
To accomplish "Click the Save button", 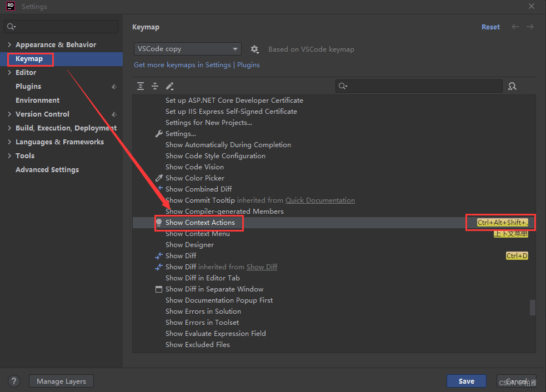I will tap(466, 381).
